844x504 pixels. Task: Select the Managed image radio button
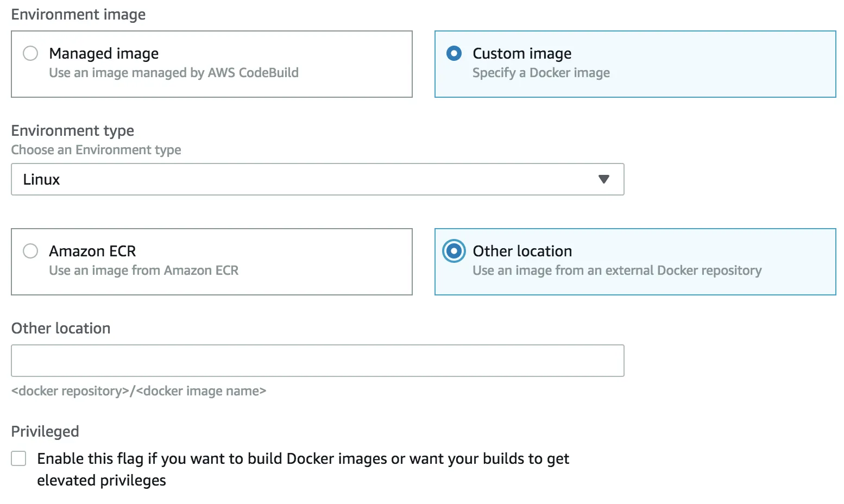(30, 53)
